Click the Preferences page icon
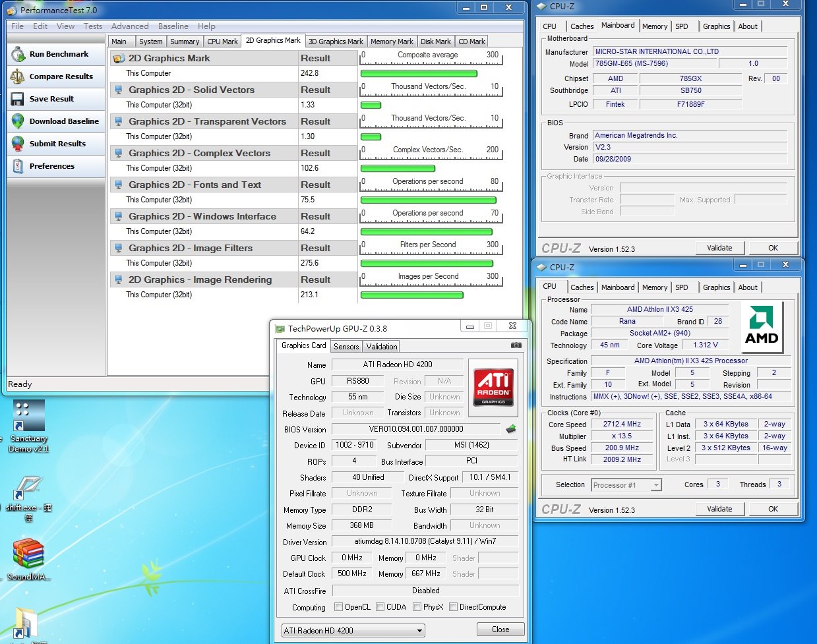This screenshot has width=817, height=644. (x=18, y=166)
